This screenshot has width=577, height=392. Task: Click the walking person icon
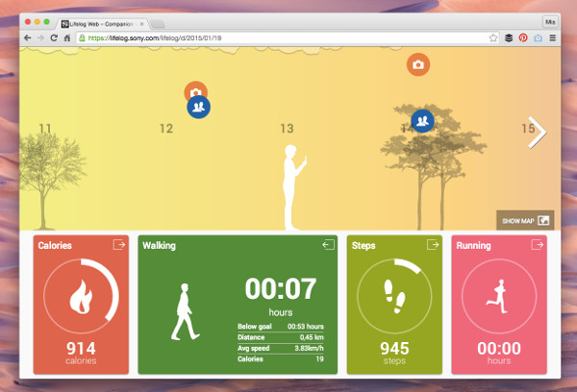(x=185, y=311)
